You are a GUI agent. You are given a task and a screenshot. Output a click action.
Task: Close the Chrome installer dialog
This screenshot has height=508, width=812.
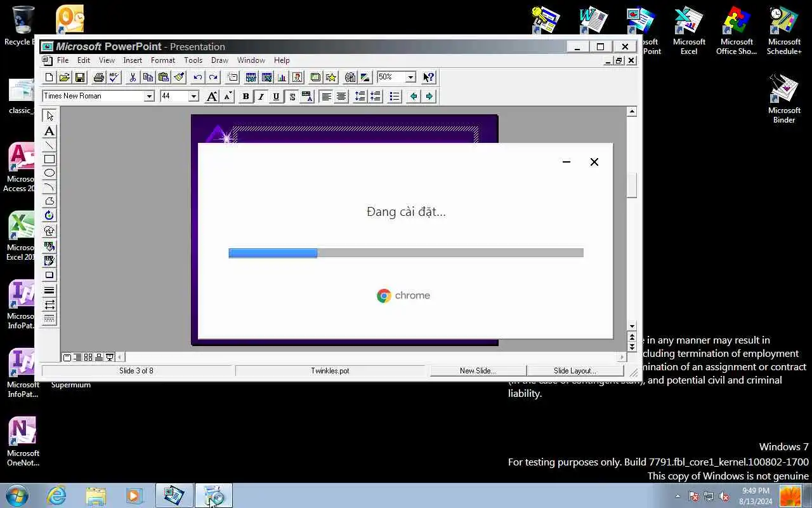click(594, 162)
